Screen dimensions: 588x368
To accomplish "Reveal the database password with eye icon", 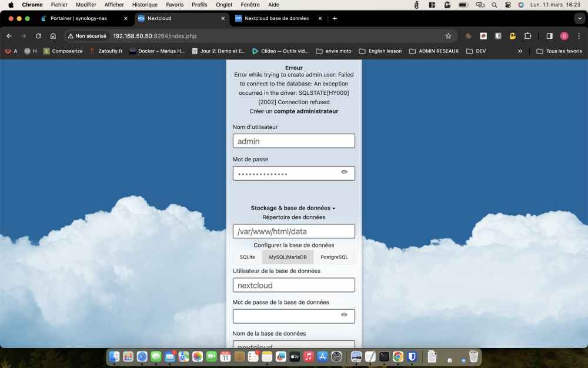I will [x=344, y=314].
